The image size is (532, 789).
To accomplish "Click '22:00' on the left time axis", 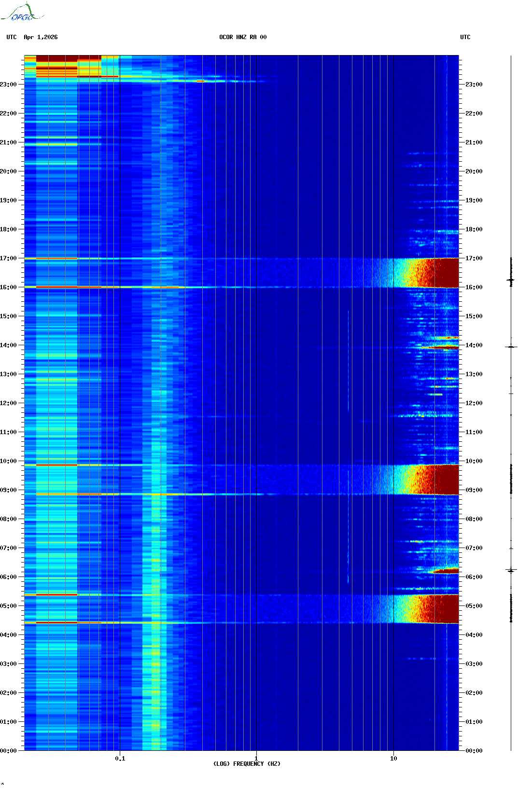I will [8, 113].
